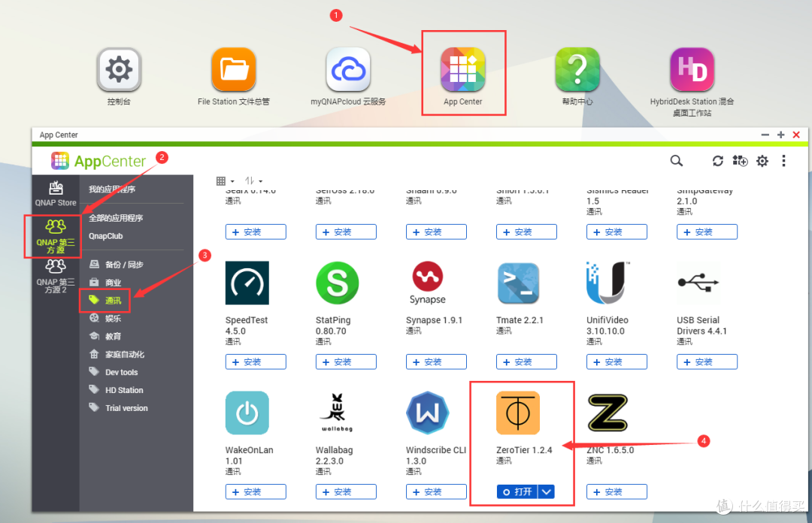Open the three-dot more options menu
This screenshot has width=812, height=523.
tap(783, 161)
